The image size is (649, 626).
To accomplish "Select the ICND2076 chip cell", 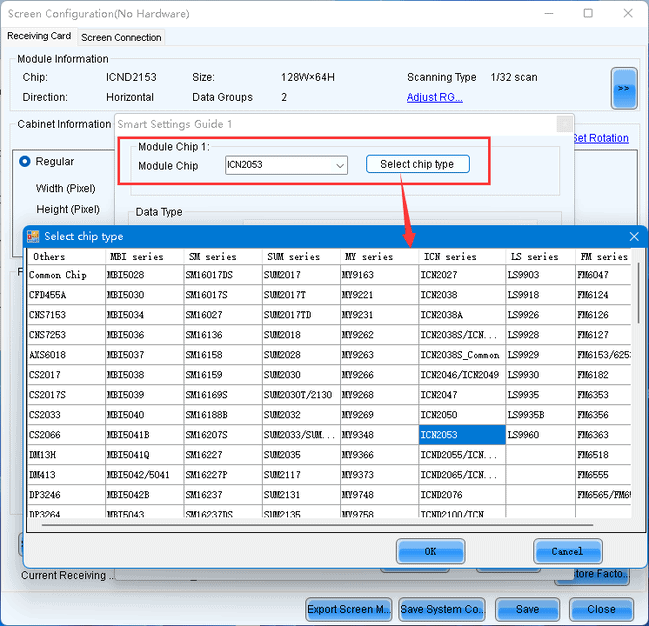I will tap(462, 495).
